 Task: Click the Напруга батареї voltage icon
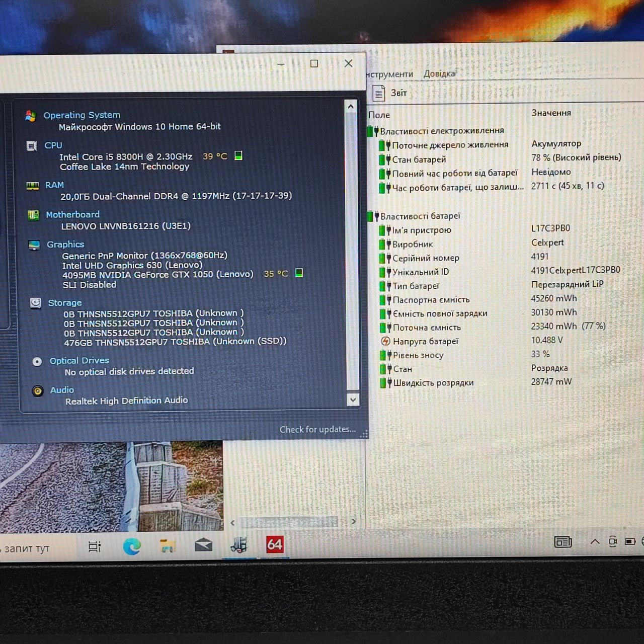click(x=385, y=341)
